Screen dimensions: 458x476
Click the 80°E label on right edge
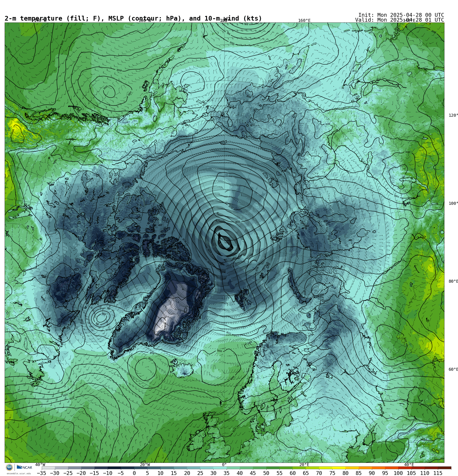click(453, 281)
